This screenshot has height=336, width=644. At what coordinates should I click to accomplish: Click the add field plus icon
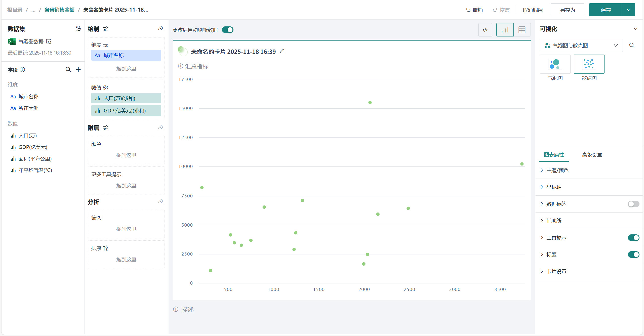[78, 70]
